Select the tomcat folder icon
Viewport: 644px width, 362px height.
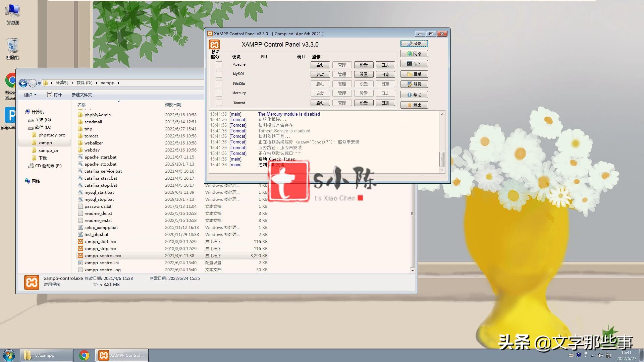80,136
